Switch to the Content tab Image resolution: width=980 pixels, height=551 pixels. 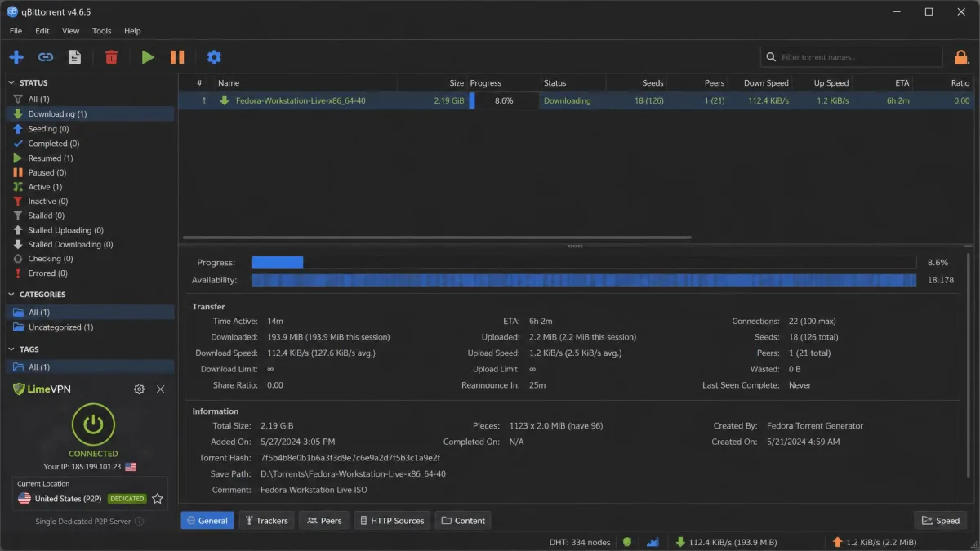pos(463,521)
